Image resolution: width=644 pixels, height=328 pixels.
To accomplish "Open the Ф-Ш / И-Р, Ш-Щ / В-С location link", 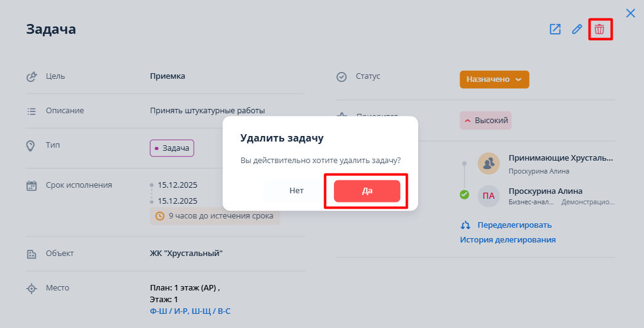I will (190, 311).
